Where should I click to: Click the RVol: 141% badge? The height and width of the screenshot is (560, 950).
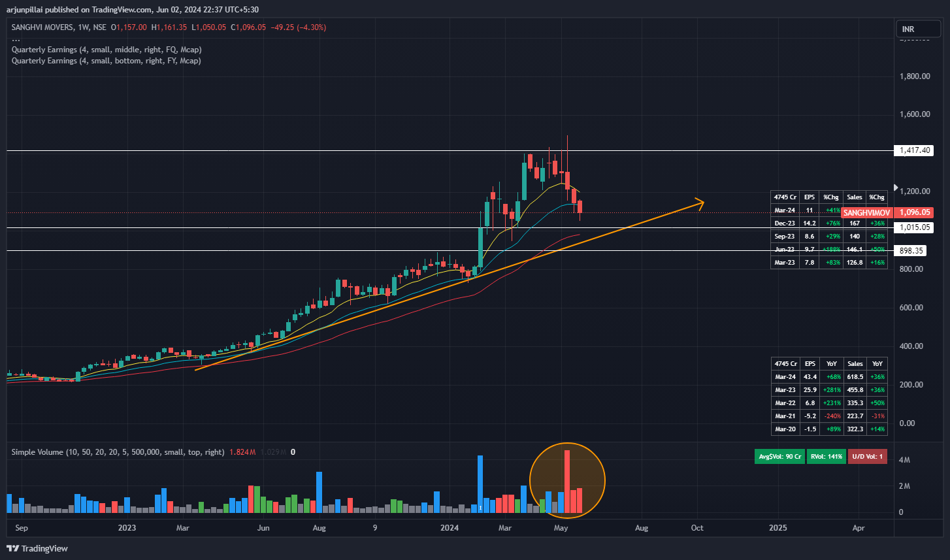(x=827, y=457)
